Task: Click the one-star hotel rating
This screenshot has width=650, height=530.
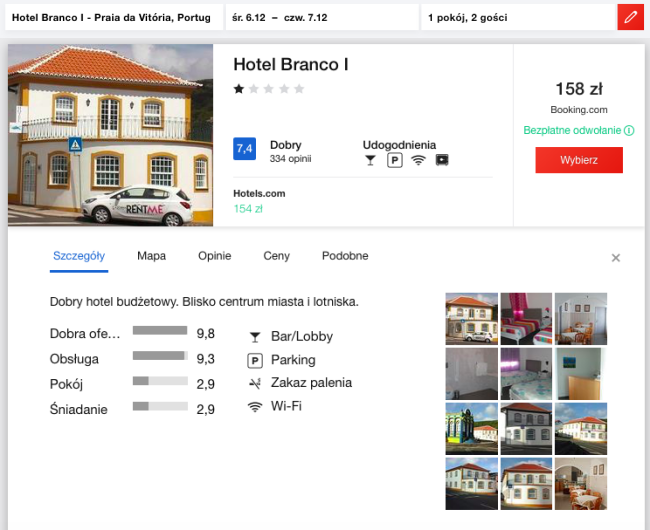Action: click(x=239, y=89)
